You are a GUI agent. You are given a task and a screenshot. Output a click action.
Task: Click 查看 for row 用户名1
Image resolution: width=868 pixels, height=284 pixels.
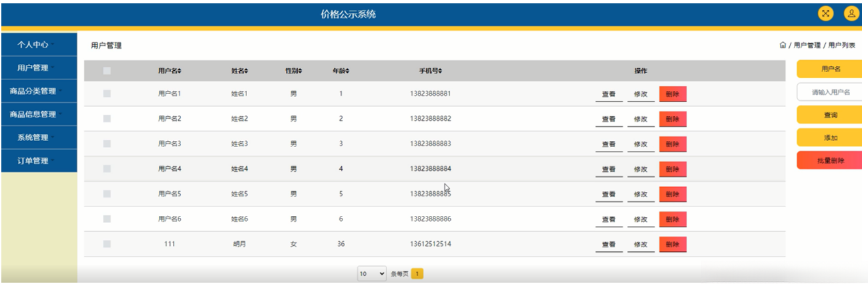point(608,95)
